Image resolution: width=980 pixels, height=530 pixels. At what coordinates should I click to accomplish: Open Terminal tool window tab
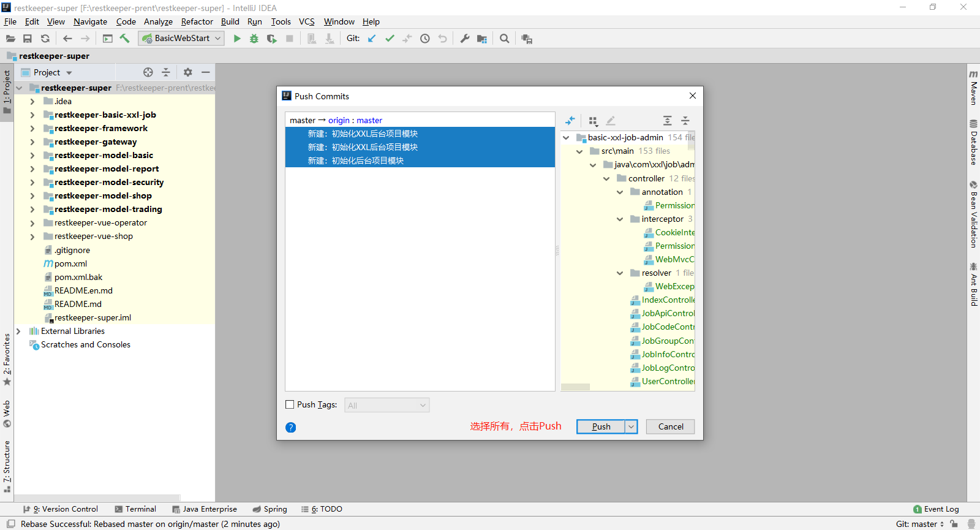click(x=135, y=509)
